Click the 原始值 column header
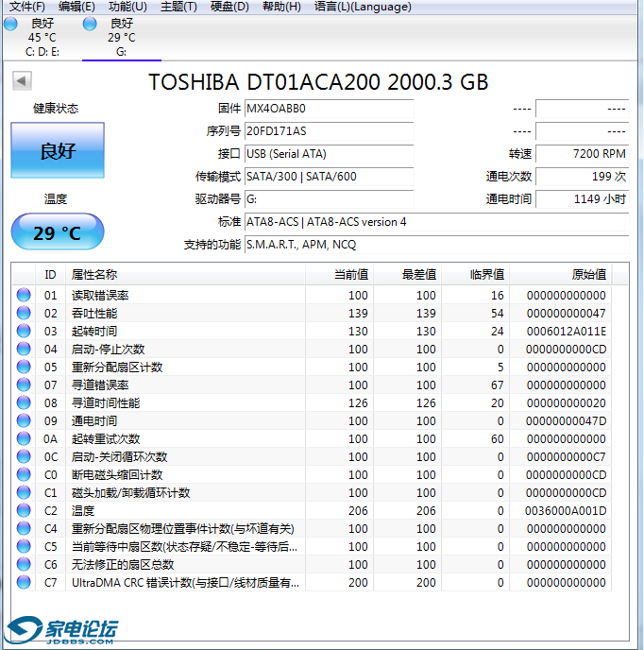644x650 pixels. click(560, 274)
